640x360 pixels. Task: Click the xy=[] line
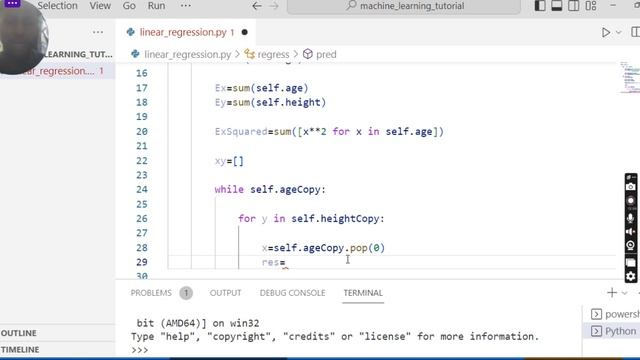point(229,161)
